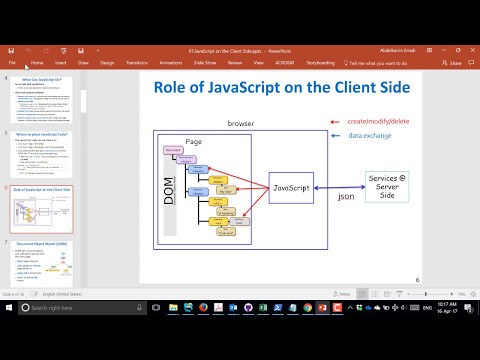Click the zoom slider handle
Screen dimensions: 480x360
(x=426, y=294)
